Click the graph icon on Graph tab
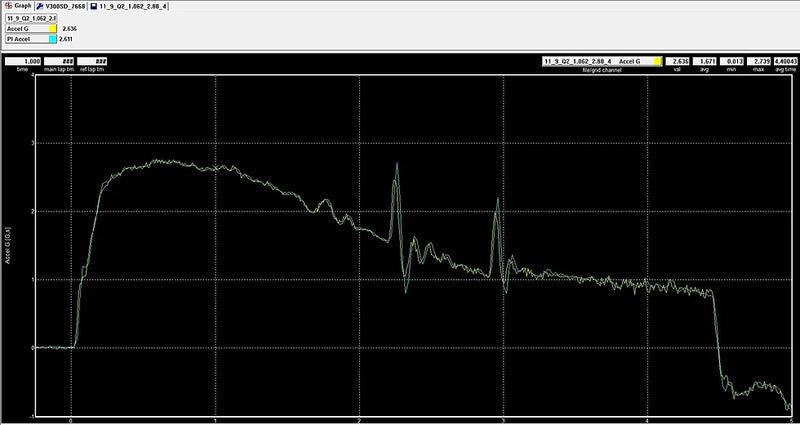 coord(6,6)
